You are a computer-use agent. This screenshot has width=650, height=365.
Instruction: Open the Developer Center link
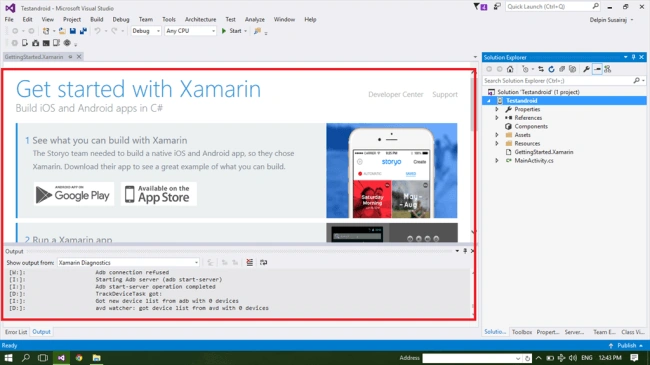coord(395,95)
